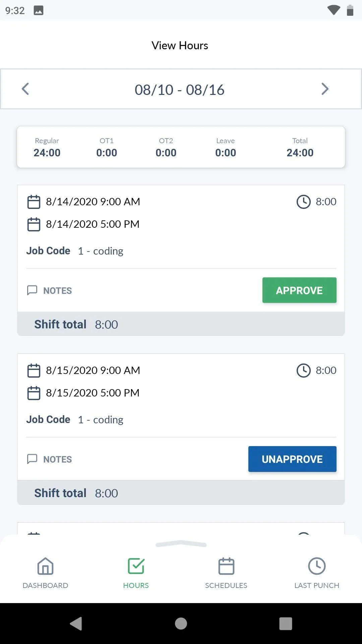Open notes for the 8/14/2020 shift

pyautogui.click(x=49, y=290)
